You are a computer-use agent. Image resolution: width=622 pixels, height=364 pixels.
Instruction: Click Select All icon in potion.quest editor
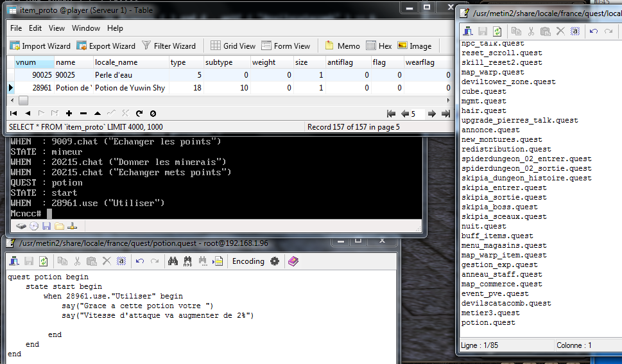point(121,261)
